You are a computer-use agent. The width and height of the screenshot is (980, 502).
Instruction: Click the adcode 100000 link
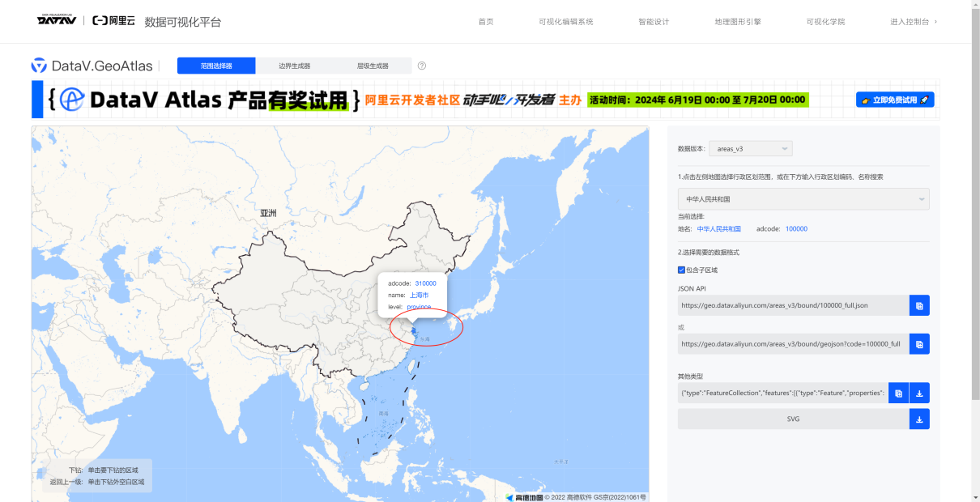[x=796, y=229]
